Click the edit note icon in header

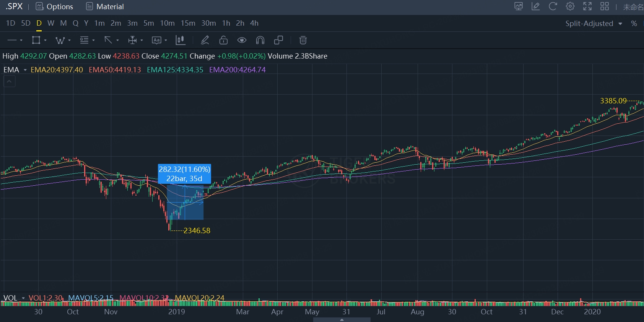tap(536, 6)
